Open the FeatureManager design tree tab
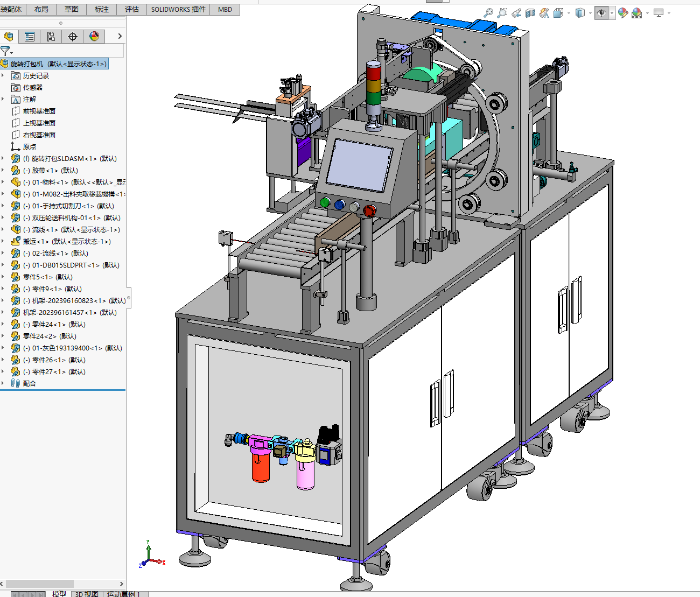Image resolution: width=700 pixels, height=597 pixels. coord(8,37)
